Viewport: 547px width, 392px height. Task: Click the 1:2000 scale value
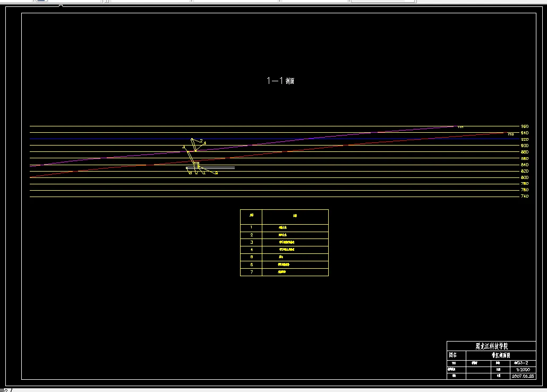(523, 369)
